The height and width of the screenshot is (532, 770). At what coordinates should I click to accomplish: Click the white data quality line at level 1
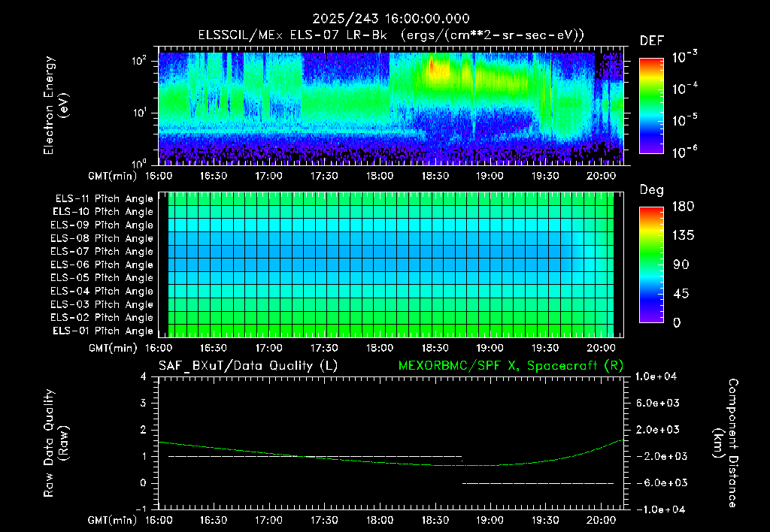(315, 456)
